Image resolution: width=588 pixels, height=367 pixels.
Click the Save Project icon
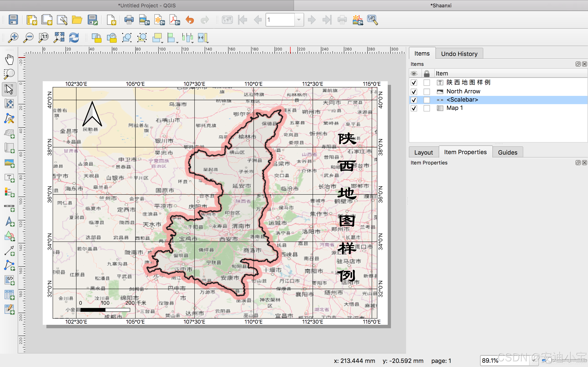tap(13, 20)
